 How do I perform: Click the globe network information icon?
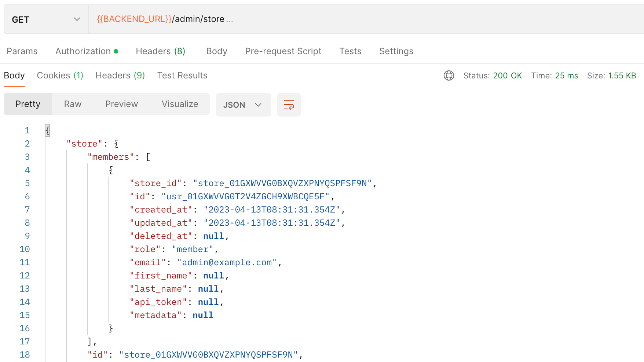(x=449, y=75)
